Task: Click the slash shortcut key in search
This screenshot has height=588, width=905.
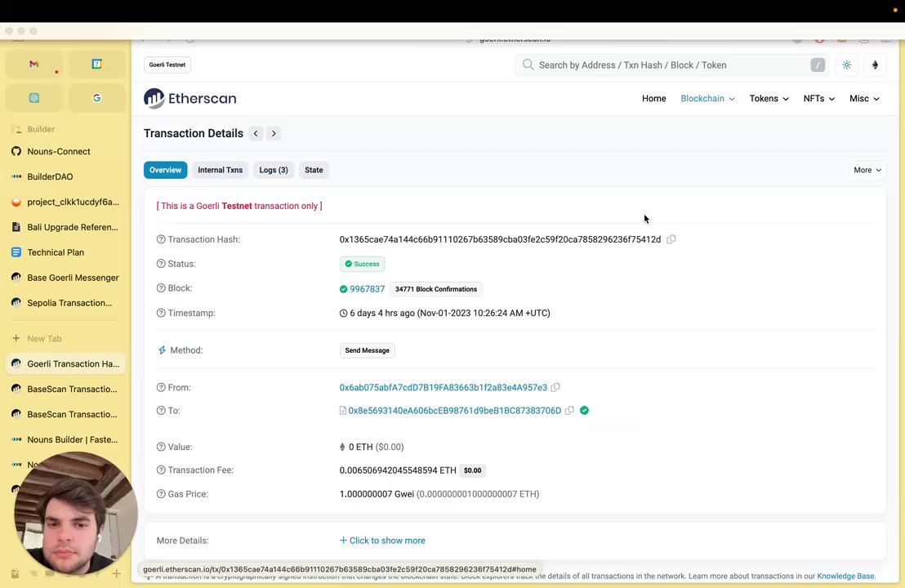Action: click(x=818, y=65)
